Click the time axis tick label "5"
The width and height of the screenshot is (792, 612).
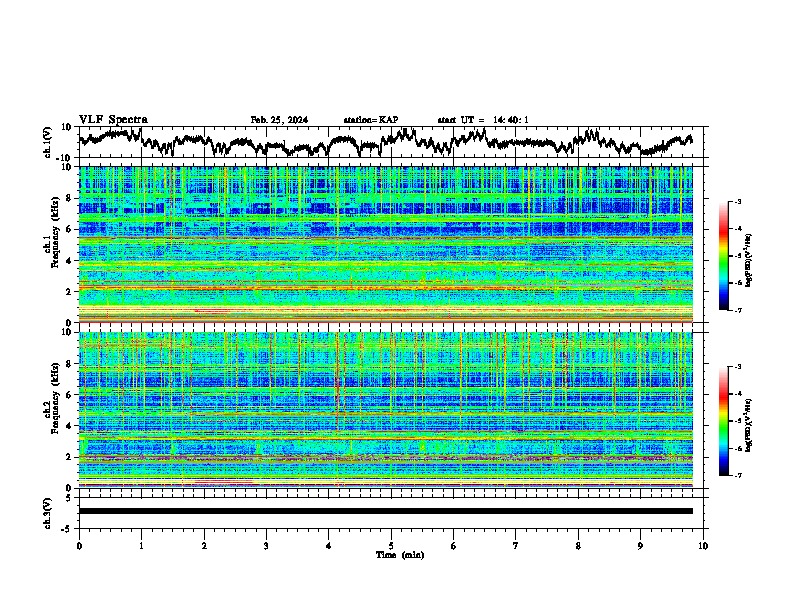pos(391,546)
